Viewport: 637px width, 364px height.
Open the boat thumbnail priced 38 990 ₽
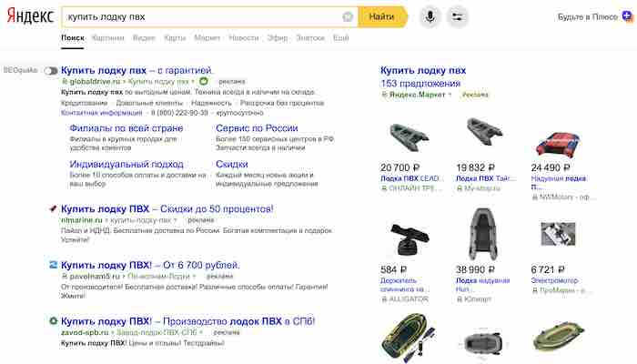482,234
